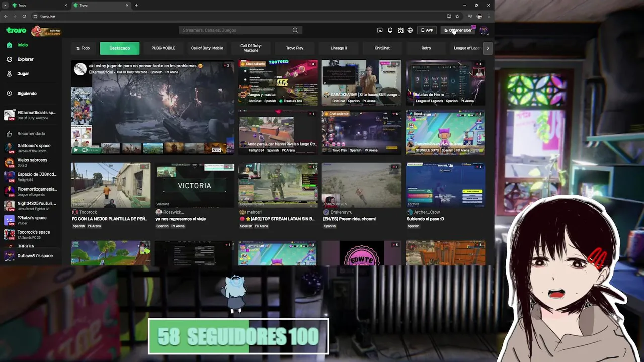Screen dimensions: 644x362
Task: Bookmark this page with star icon
Action: click(x=457, y=16)
